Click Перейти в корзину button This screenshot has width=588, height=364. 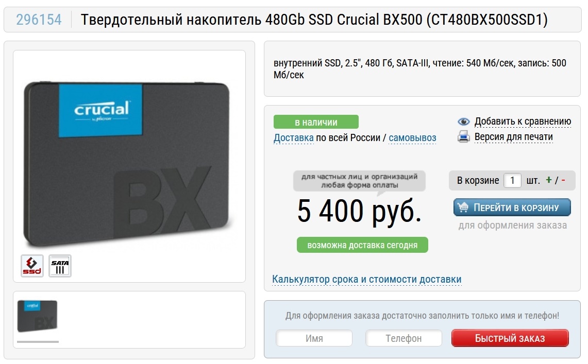click(512, 207)
